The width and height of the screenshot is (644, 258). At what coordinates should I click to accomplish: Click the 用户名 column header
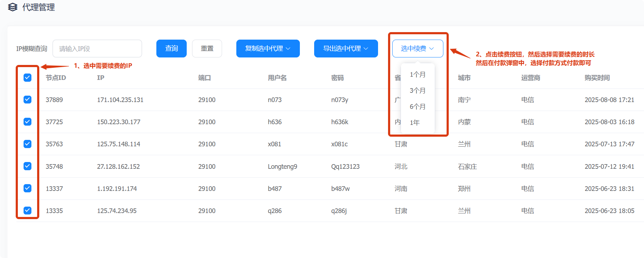click(277, 78)
